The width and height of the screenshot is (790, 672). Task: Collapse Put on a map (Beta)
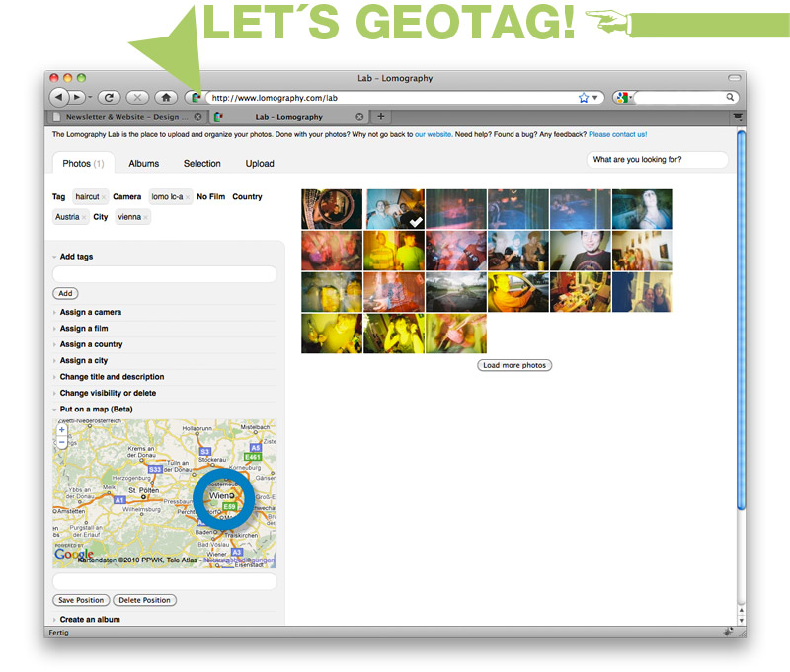click(96, 409)
